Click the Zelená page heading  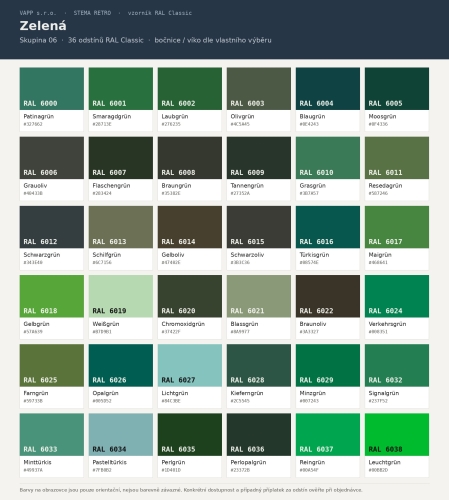43,26
